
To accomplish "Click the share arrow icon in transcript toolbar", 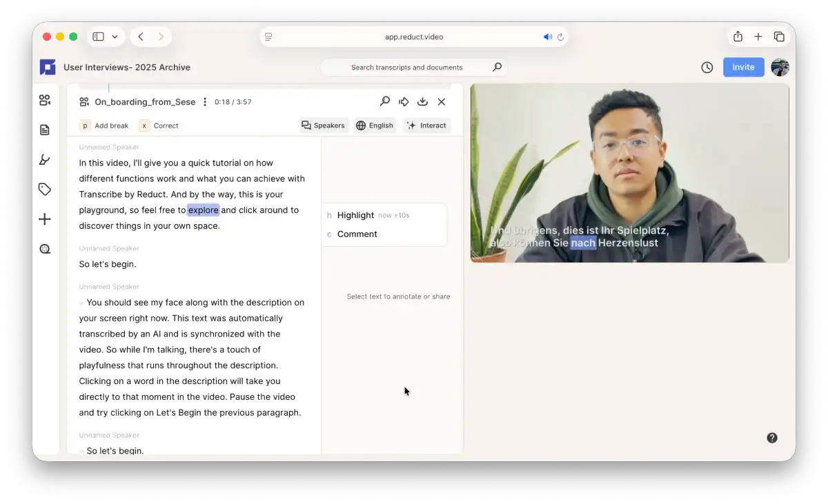I will coord(404,101).
